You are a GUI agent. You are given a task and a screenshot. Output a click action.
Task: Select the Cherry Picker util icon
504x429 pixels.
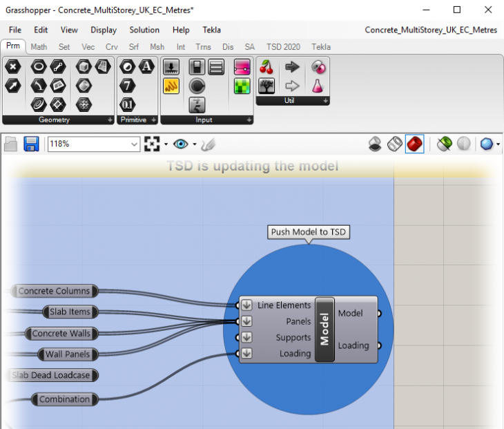point(266,67)
